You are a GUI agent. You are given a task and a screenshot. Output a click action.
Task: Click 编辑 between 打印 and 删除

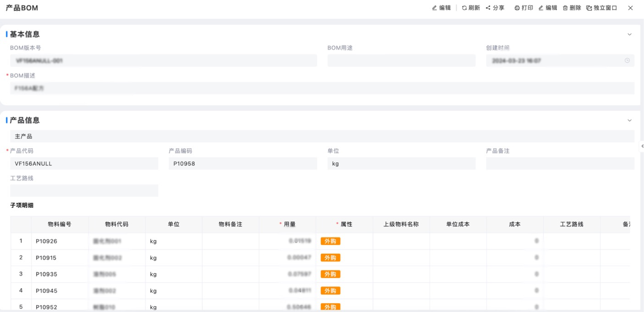(548, 8)
